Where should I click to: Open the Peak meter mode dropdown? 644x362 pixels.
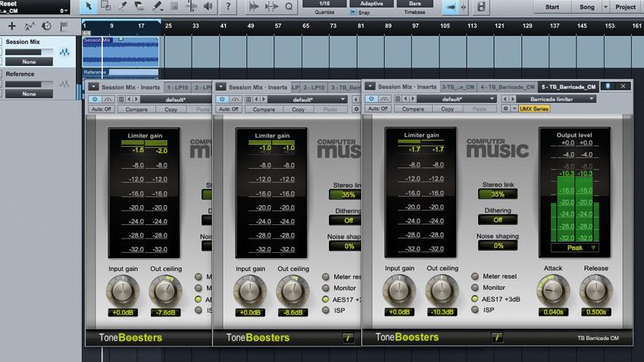(575, 247)
